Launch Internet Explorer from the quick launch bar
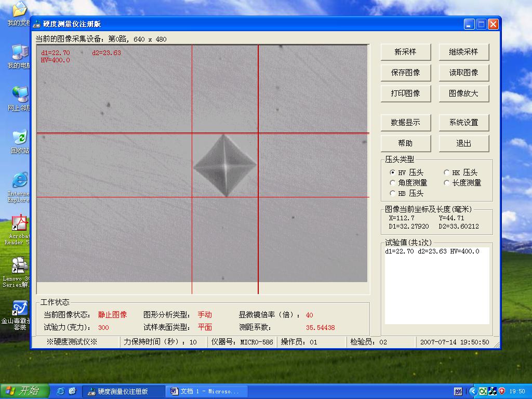Screen dimensions: 532x399 [x=61, y=391]
